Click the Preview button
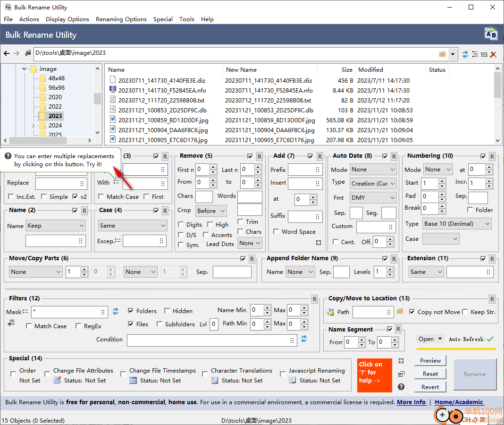Image resolution: width=504 pixels, height=425 pixels. (x=430, y=361)
